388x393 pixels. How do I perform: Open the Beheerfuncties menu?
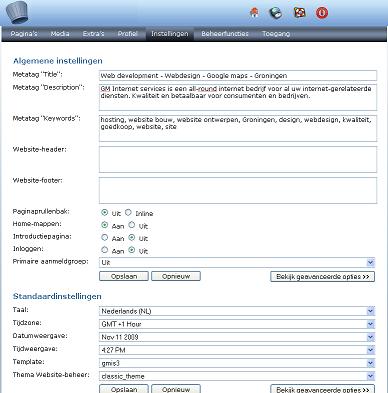(x=225, y=34)
